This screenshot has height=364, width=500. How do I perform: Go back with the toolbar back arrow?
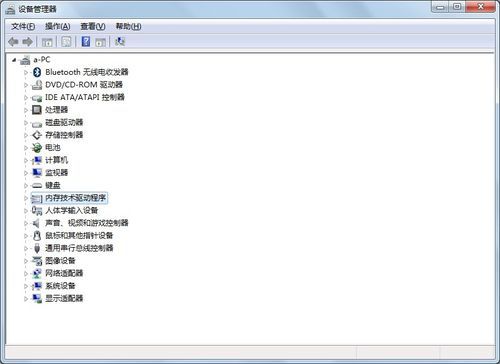(x=13, y=42)
